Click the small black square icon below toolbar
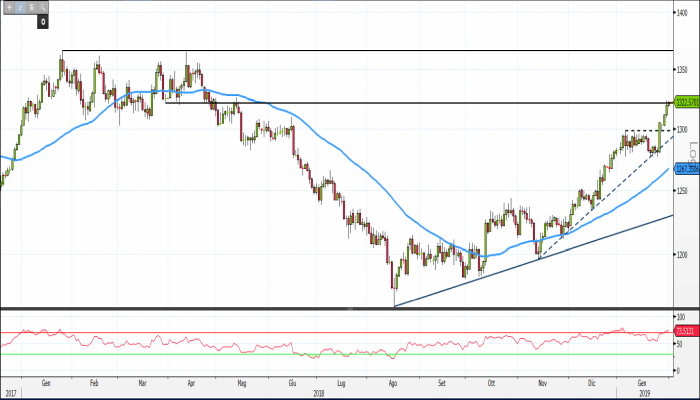Viewport: 700px width, 400px height. click(43, 20)
